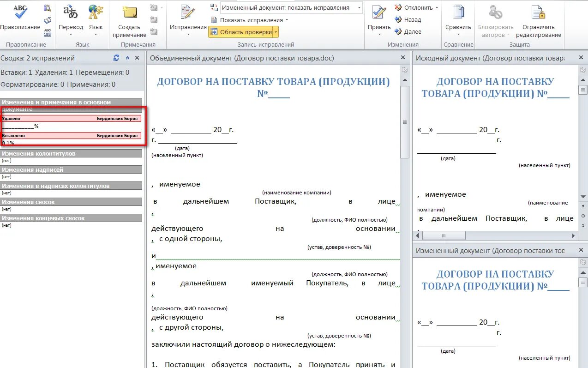The height and width of the screenshot is (368, 588).
Task: Click the Измененный документ pane title
Action: [490, 250]
